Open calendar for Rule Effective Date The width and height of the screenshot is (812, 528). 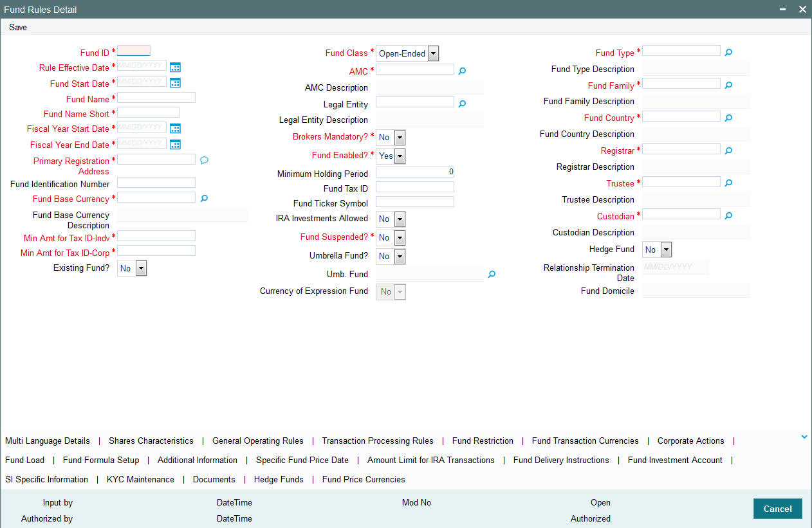pos(175,67)
